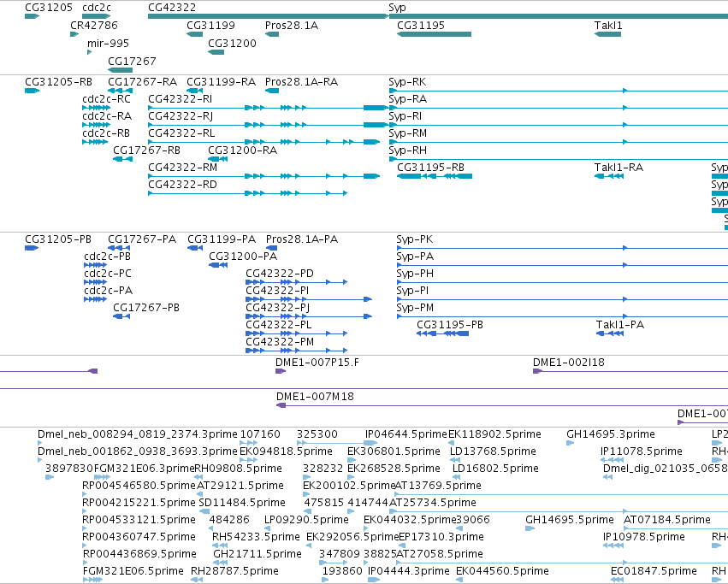Click the LP09290.5prime EST label
The image size is (728, 584).
pos(306,521)
